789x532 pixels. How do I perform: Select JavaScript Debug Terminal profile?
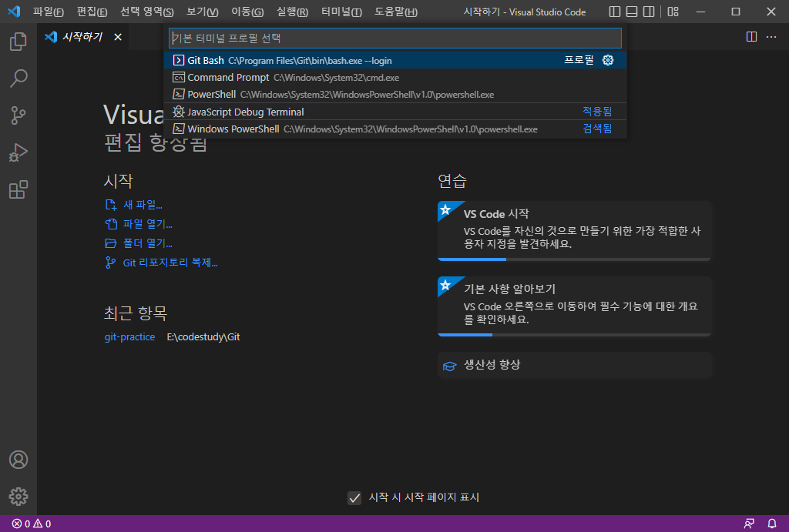[395, 112]
